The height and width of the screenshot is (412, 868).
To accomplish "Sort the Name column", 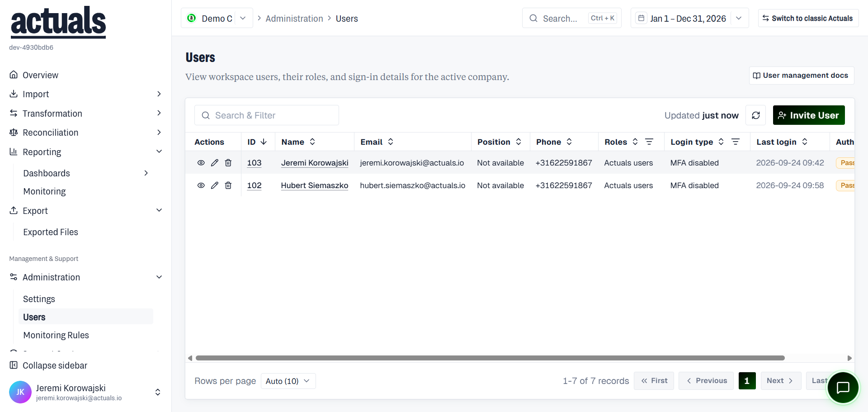I will point(312,142).
